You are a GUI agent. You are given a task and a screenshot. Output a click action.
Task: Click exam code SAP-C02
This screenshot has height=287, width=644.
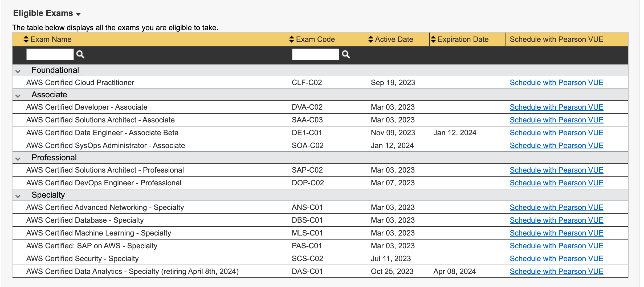coord(307,170)
